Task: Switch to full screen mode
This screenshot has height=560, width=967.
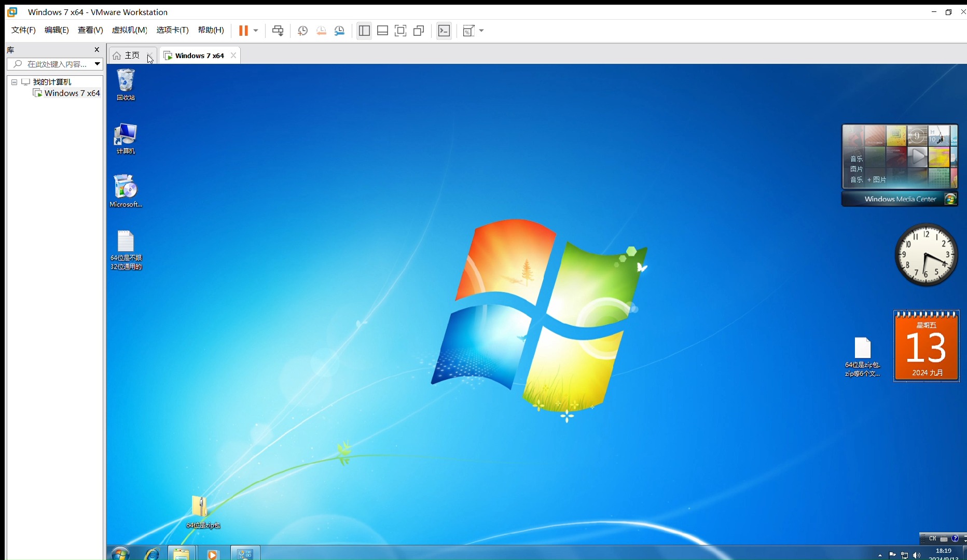Action: [400, 31]
